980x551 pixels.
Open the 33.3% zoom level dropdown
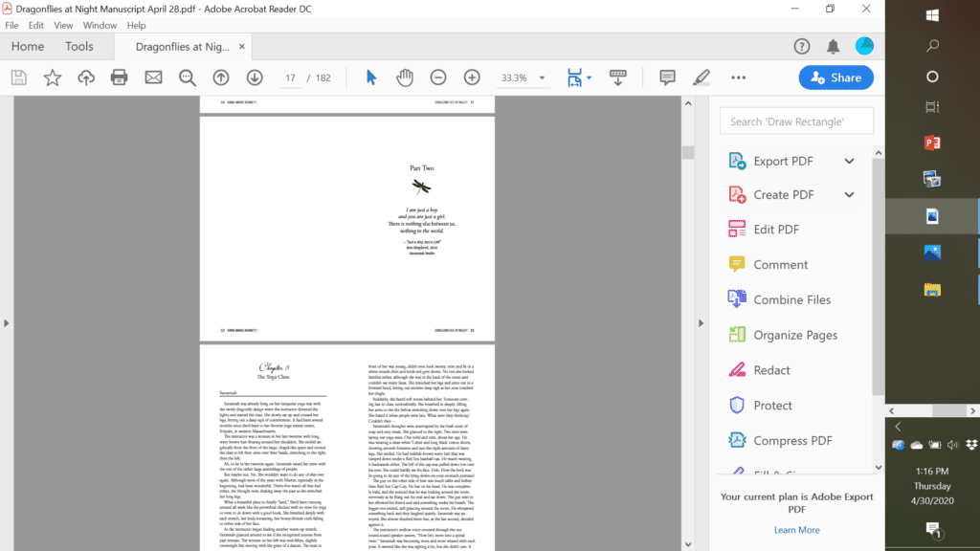click(x=542, y=78)
